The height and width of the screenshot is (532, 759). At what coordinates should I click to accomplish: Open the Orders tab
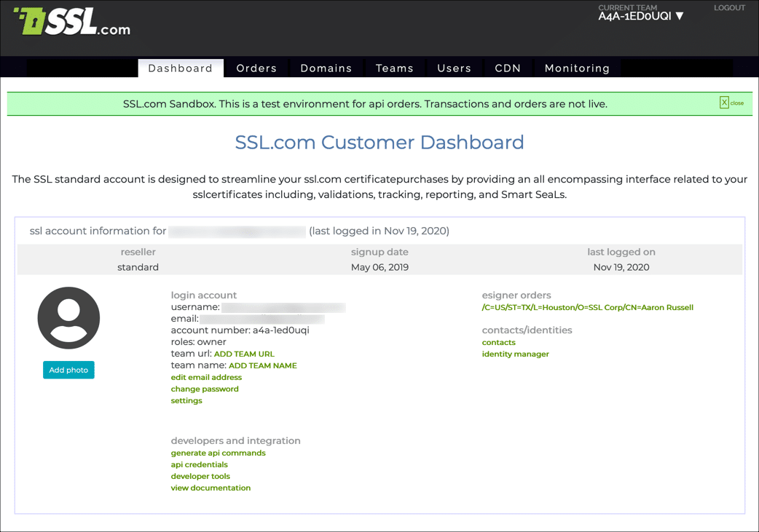point(256,68)
